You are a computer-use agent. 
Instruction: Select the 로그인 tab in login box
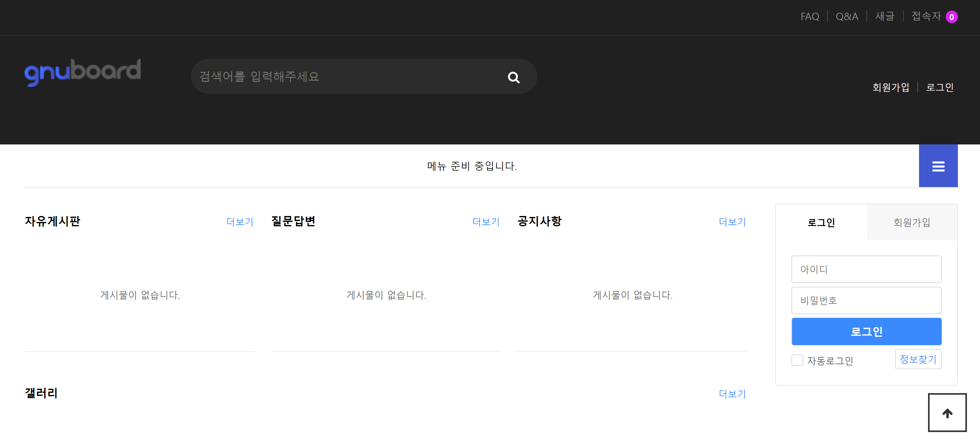821,222
